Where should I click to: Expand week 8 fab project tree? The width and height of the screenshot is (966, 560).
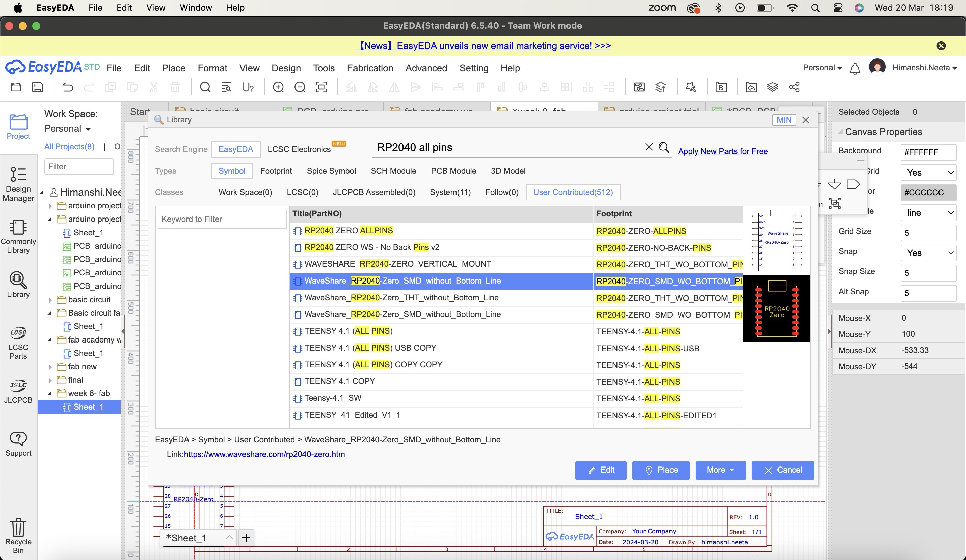(x=50, y=393)
